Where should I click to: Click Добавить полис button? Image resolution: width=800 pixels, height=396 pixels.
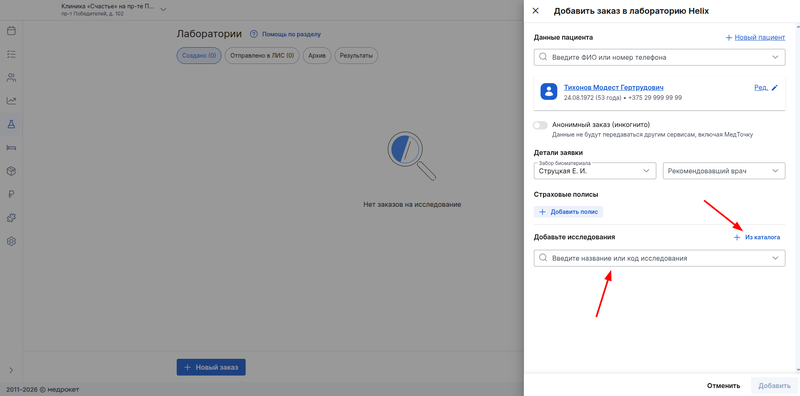(568, 212)
